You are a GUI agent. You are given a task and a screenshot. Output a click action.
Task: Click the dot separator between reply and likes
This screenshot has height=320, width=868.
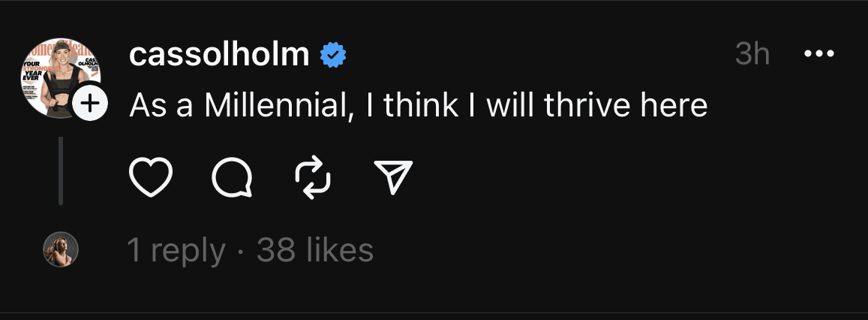point(241,251)
